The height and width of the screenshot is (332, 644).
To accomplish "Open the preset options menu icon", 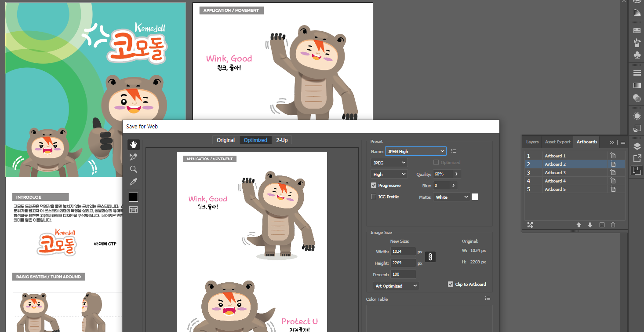I will (x=454, y=151).
